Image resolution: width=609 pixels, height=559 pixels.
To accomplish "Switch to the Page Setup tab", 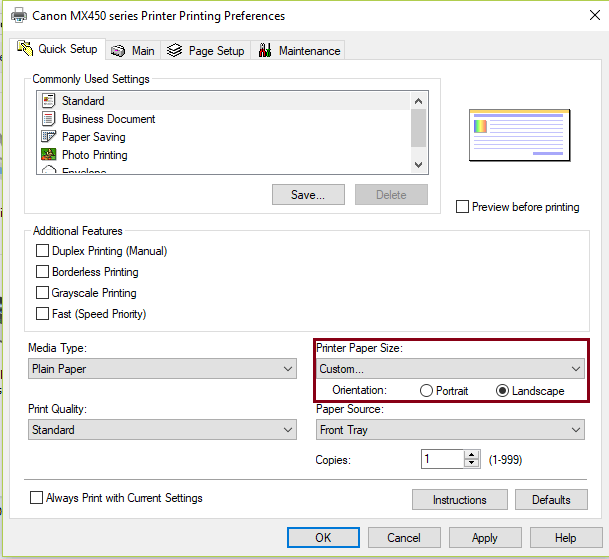I will coord(205,51).
